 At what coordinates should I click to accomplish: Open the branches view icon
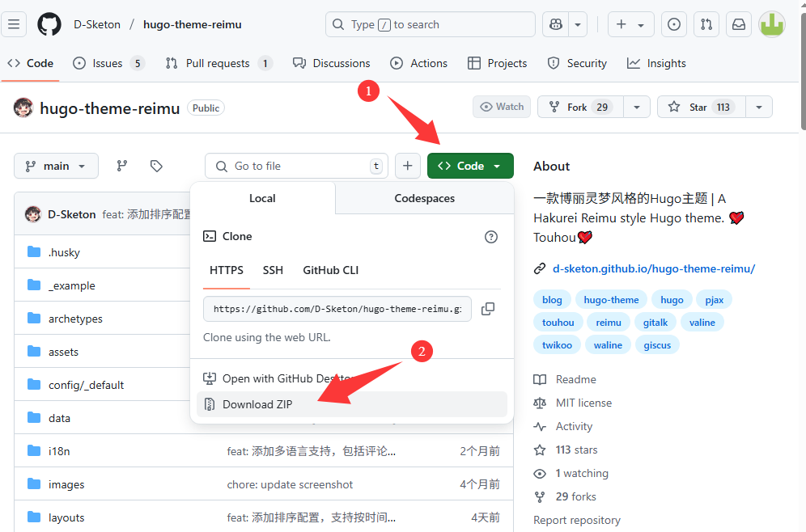pyautogui.click(x=121, y=166)
